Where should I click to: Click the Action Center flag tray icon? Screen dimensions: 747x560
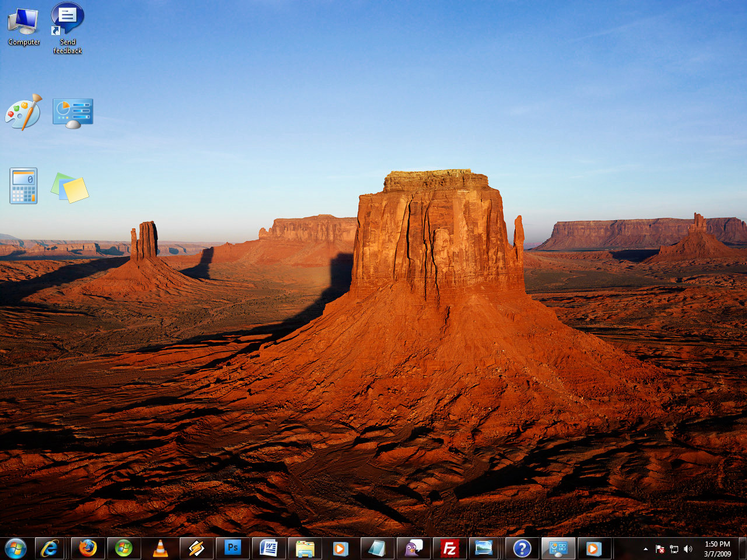(x=660, y=549)
